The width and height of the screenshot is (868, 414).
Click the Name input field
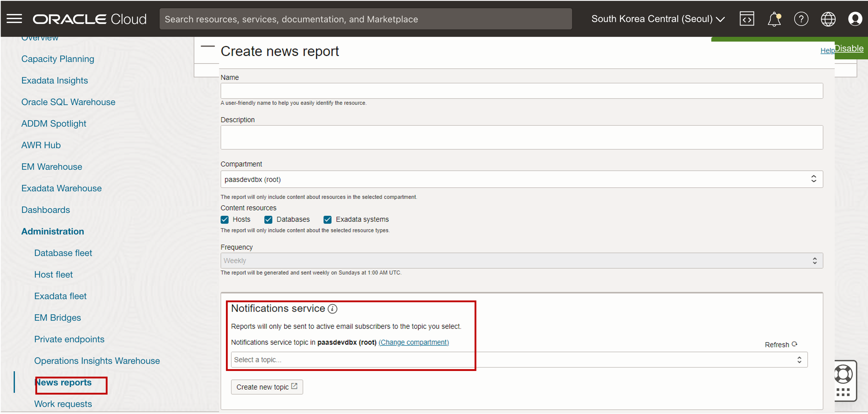coord(522,91)
